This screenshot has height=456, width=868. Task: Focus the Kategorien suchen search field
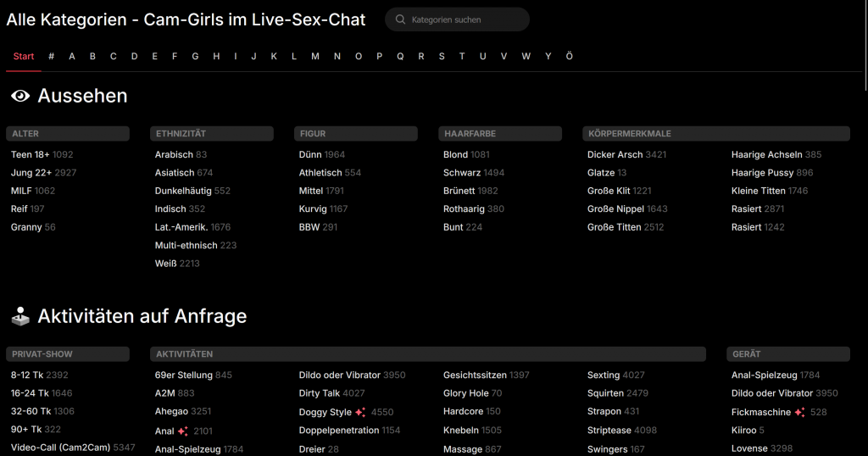[x=462, y=19]
